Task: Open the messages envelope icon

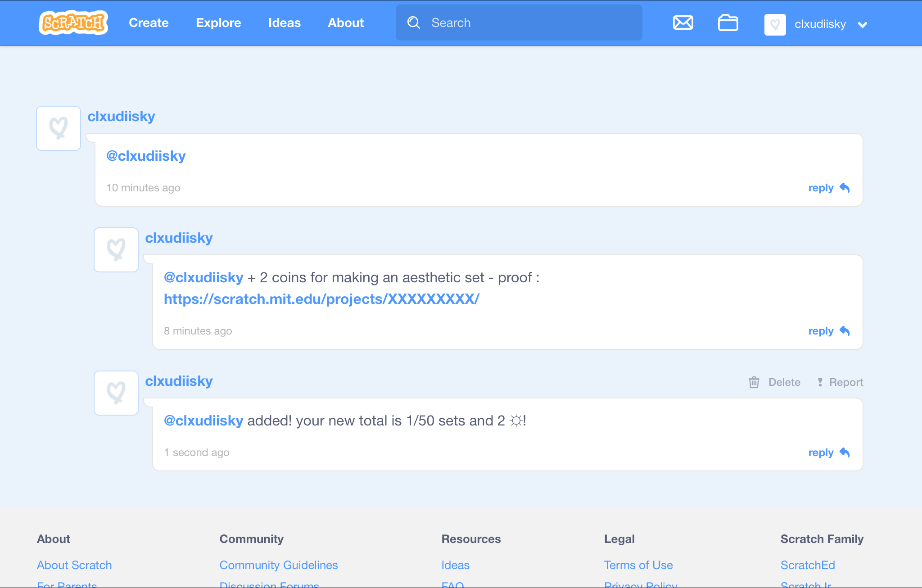Action: pyautogui.click(x=682, y=23)
